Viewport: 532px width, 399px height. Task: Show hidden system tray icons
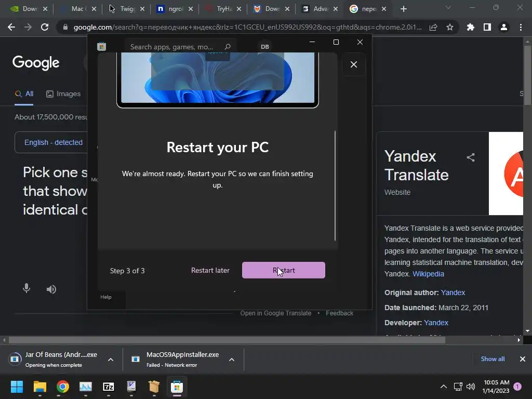444,387
